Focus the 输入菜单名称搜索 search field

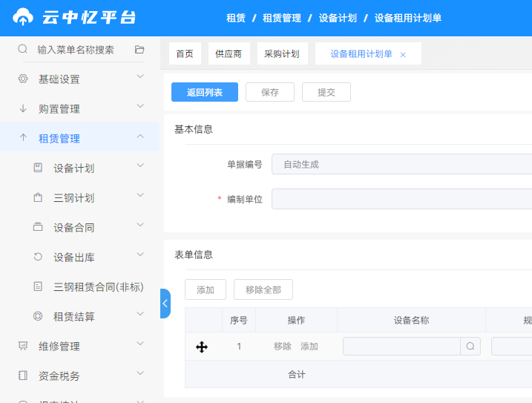pos(76,50)
